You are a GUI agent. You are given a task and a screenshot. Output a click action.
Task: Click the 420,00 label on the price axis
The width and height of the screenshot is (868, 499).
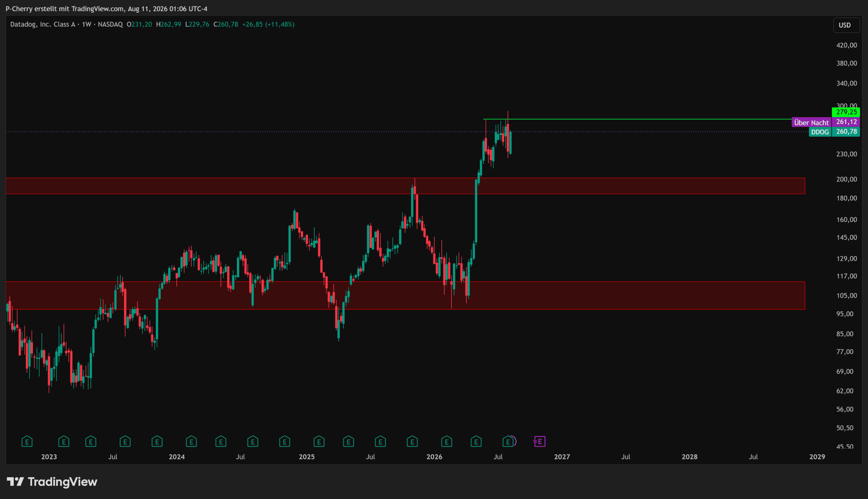(x=846, y=45)
